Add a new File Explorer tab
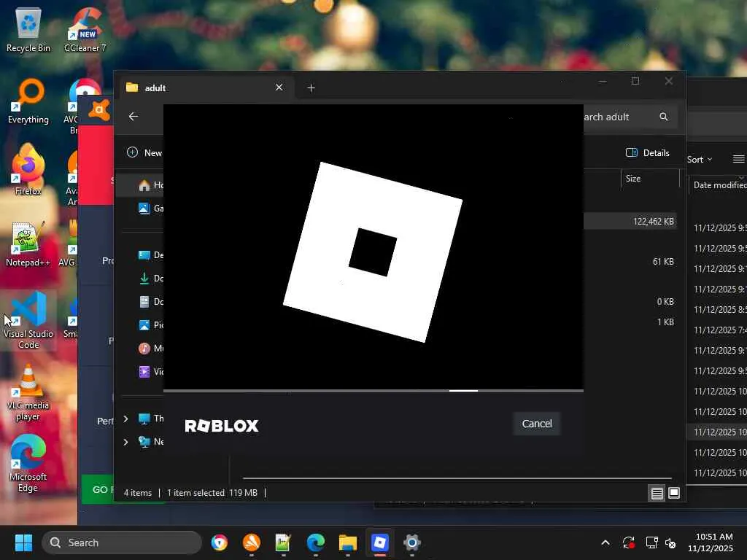Image resolution: width=747 pixels, height=560 pixels. click(x=311, y=87)
